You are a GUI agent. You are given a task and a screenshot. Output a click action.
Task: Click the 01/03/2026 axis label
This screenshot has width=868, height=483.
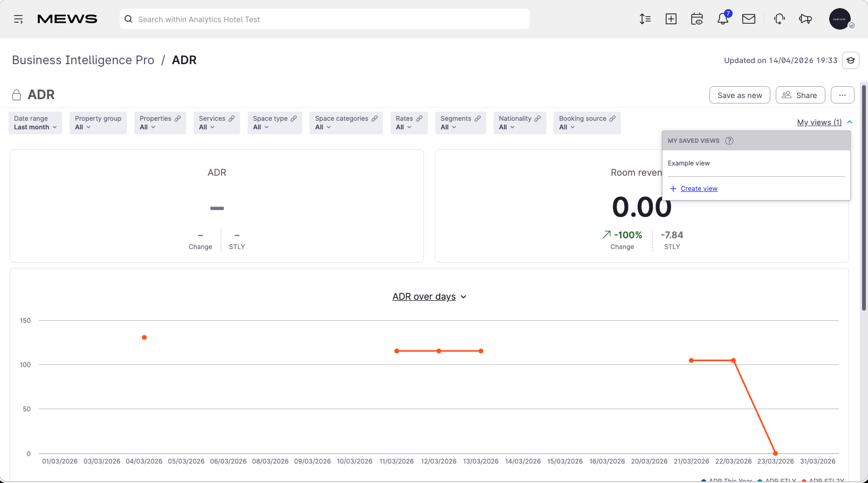click(60, 461)
